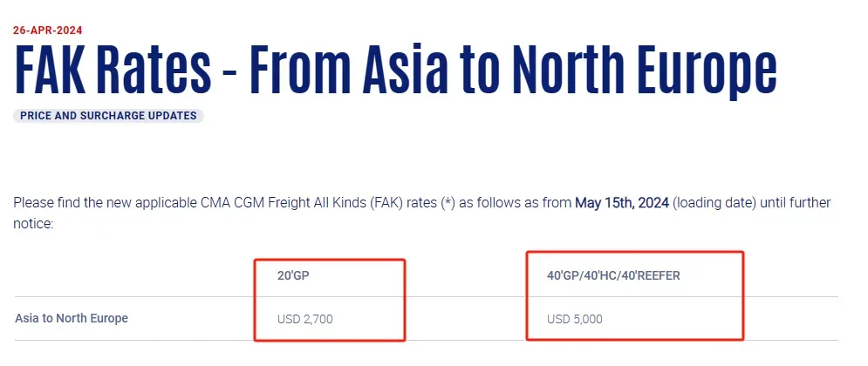Click the 20'GP column header
Image resolution: width=868 pixels, height=366 pixels.
(x=293, y=275)
